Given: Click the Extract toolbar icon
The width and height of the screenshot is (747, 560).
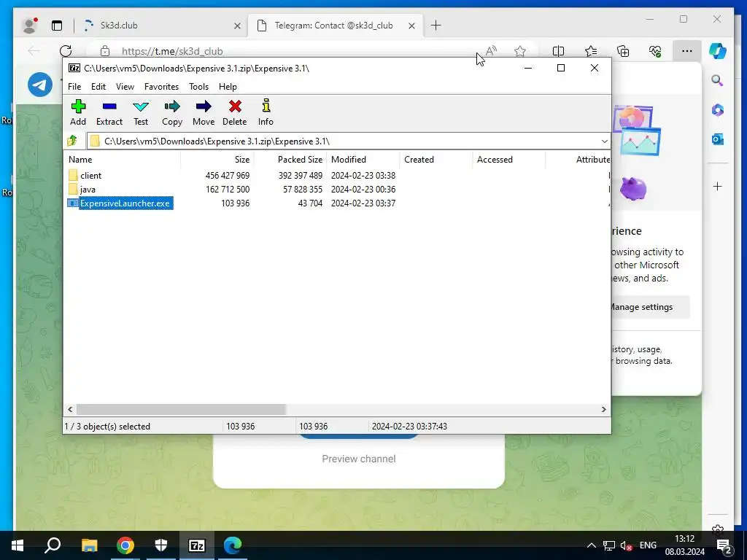Looking at the screenshot, I should [109, 113].
